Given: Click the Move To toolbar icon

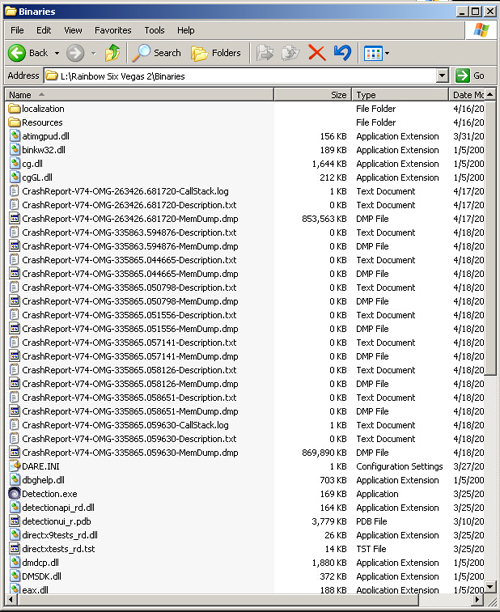Looking at the screenshot, I should (265, 53).
